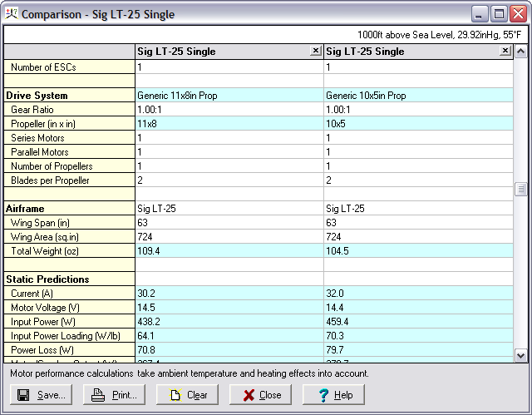This screenshot has height=415, width=532.
Task: Click the vertical scrollbar thumb
Action: click(520, 189)
